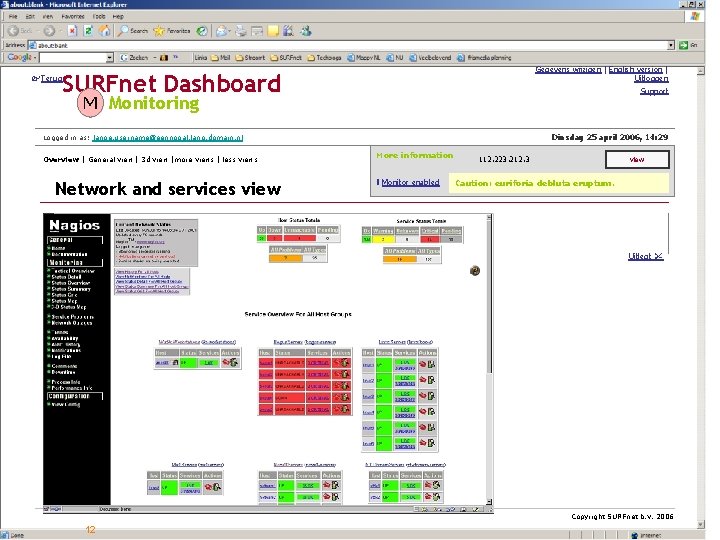The image size is (720, 540).
Task: Click the Google toolbar Zoeken button
Action: tap(134, 58)
